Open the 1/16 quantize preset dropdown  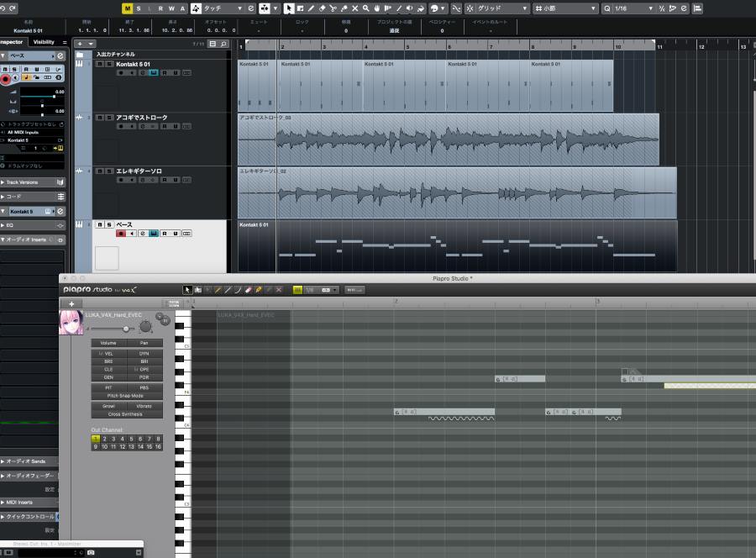[635, 8]
